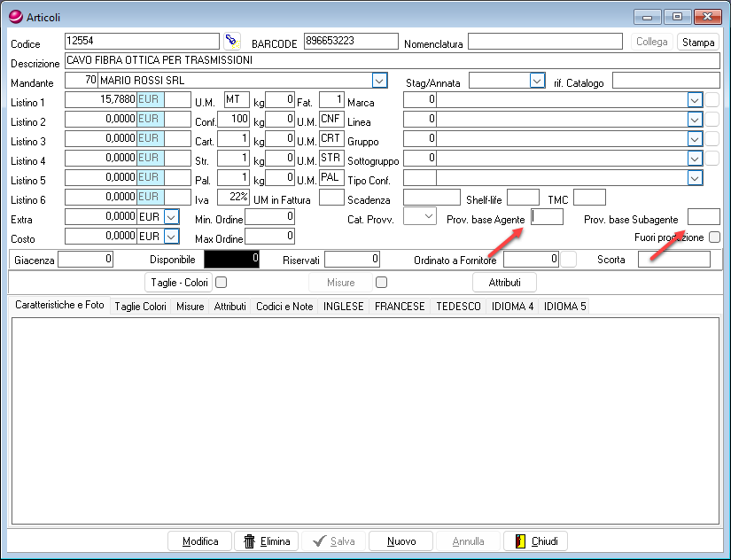Toggle the checkbox beside Linea row

pyautogui.click(x=712, y=119)
